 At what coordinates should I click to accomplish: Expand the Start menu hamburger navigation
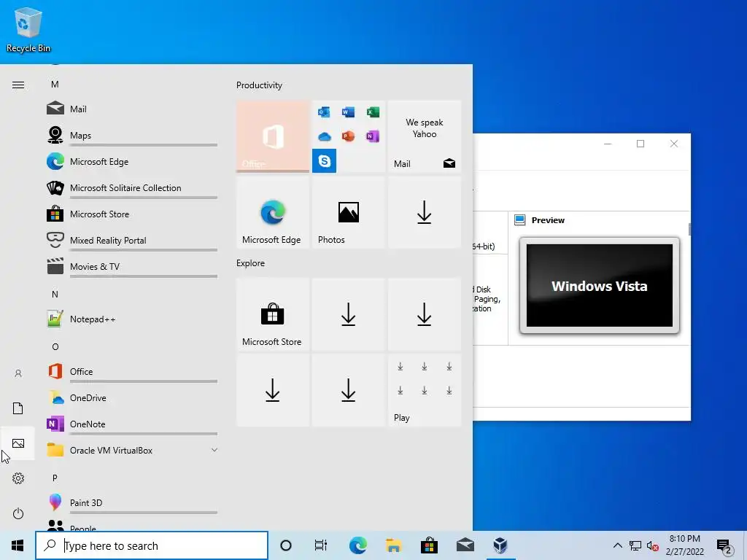[x=18, y=85]
